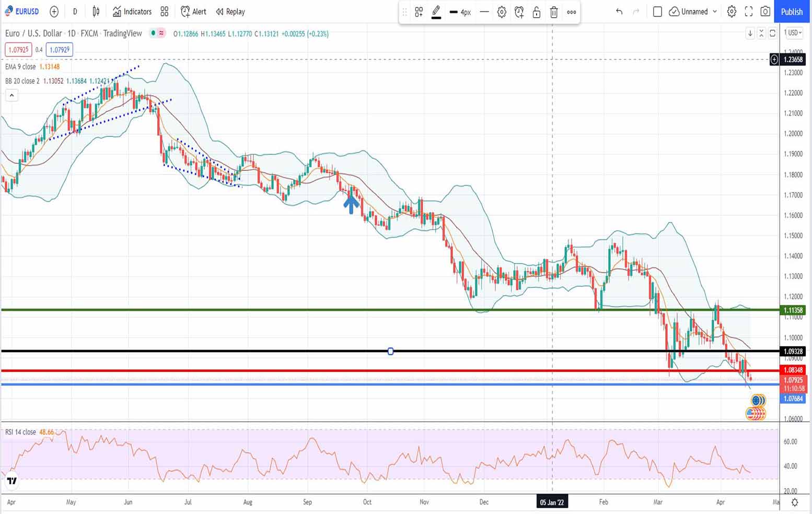Screen dimensions: 812x514
Task: Click the Alert button
Action: click(193, 11)
